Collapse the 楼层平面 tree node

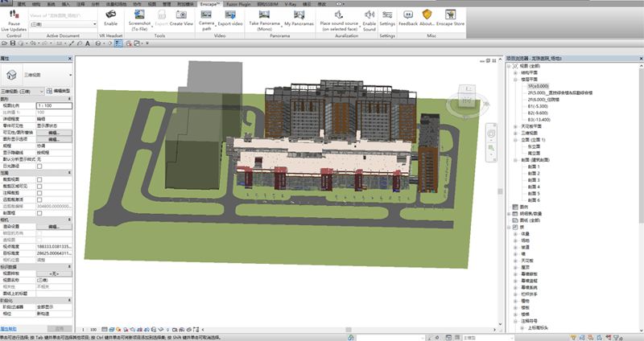point(515,79)
